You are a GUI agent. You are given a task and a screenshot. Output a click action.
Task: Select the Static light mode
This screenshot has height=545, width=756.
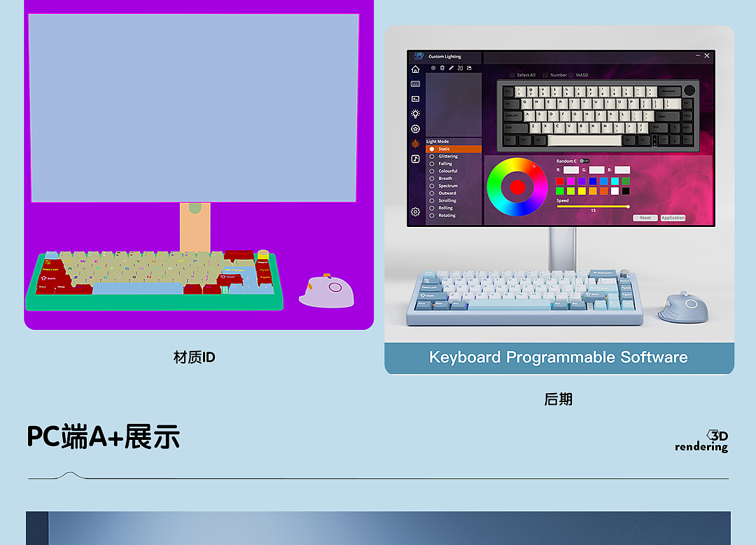[453, 149]
